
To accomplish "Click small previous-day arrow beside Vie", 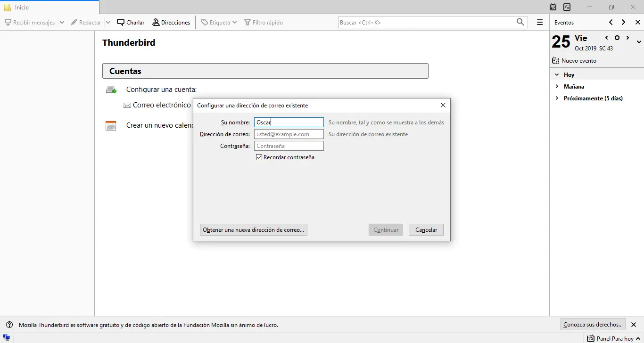I will click(x=607, y=38).
